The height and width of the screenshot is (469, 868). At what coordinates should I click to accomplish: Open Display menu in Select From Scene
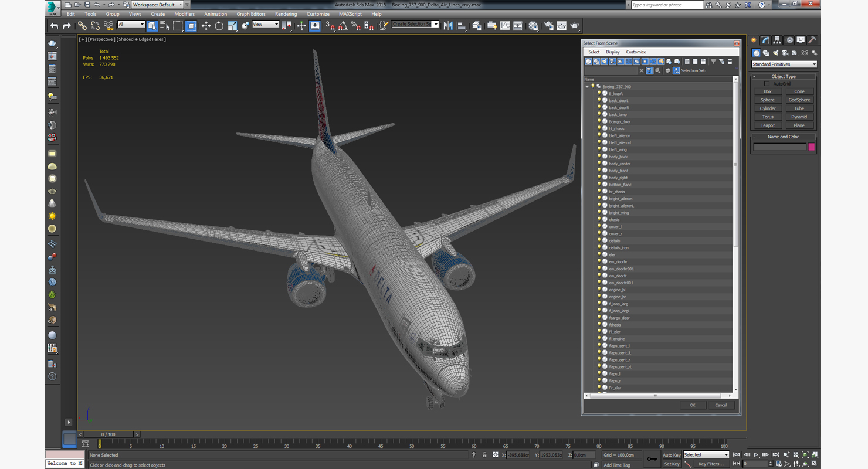(x=613, y=52)
